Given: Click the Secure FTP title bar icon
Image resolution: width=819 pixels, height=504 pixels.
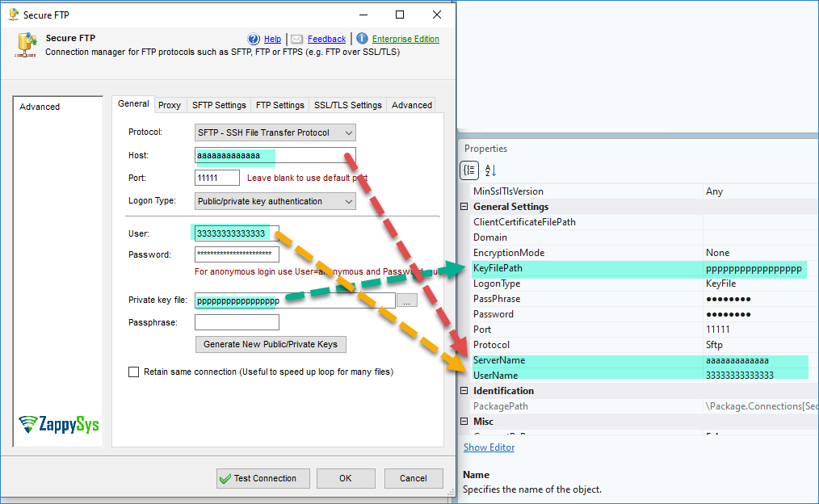Looking at the screenshot, I should [14, 15].
